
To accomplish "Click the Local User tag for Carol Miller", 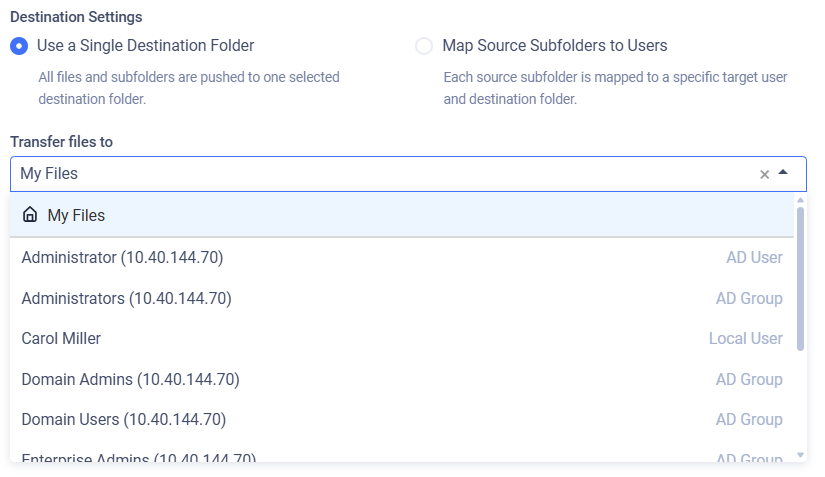I will click(x=746, y=339).
